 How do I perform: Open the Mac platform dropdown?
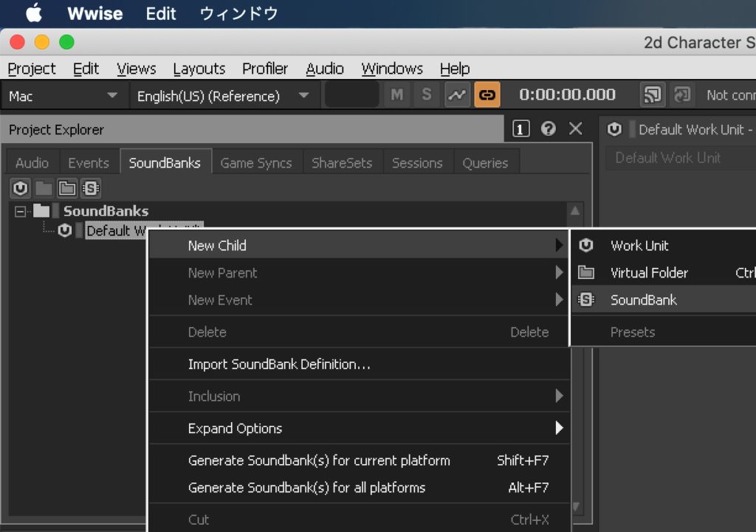pos(63,96)
